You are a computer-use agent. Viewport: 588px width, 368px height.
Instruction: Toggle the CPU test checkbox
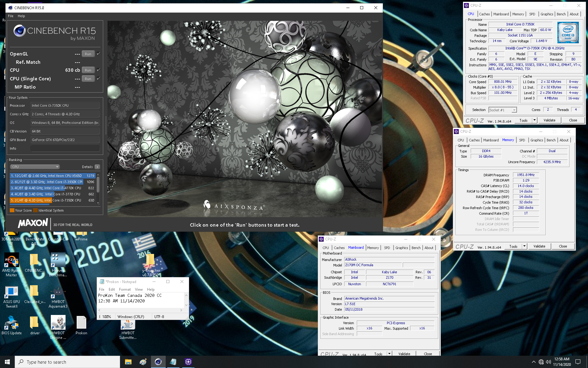98,70
